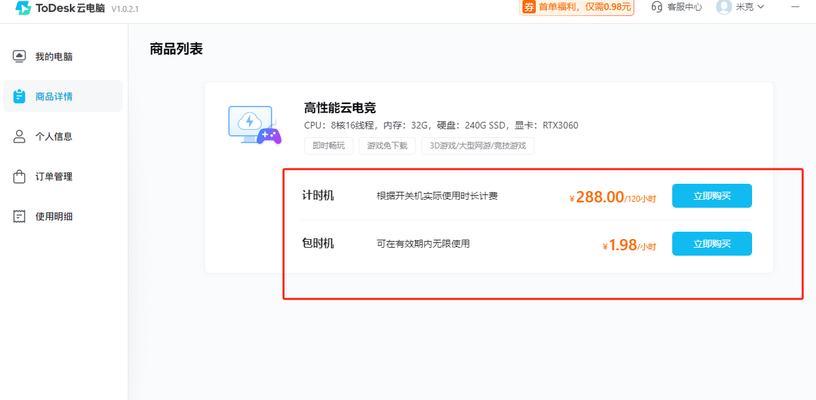Click the 个人信息 person icon
The image size is (816, 400).
click(x=19, y=137)
